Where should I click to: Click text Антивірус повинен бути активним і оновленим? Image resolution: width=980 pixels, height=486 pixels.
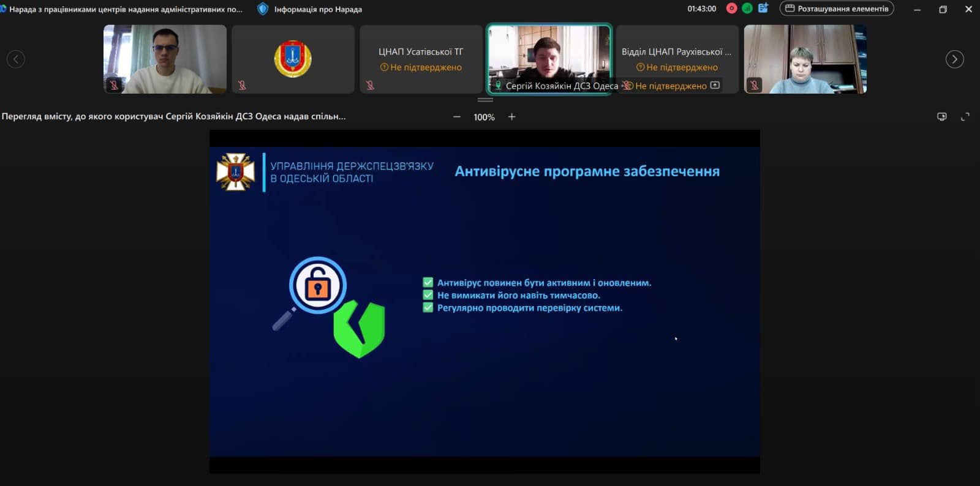[x=544, y=283]
